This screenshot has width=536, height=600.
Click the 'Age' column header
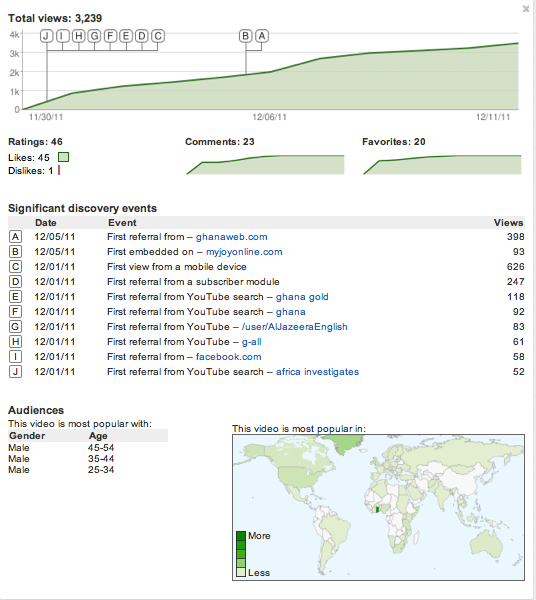pos(98,436)
